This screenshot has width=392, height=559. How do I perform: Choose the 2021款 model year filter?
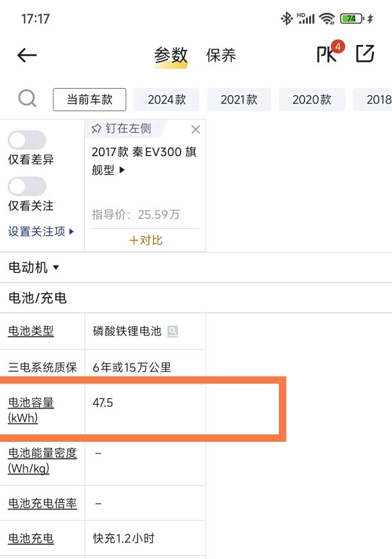click(x=239, y=100)
